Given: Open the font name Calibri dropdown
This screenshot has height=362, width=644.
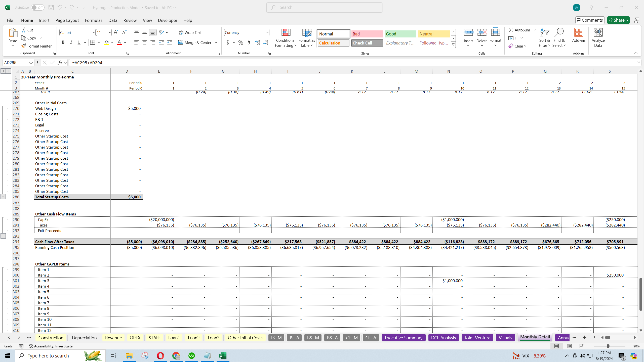Looking at the screenshot, I should tap(93, 32).
